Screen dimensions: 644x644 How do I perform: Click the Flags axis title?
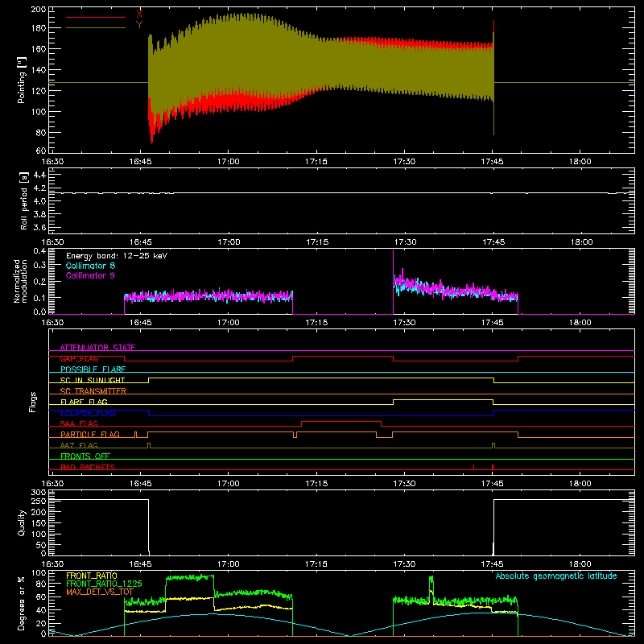click(x=33, y=402)
